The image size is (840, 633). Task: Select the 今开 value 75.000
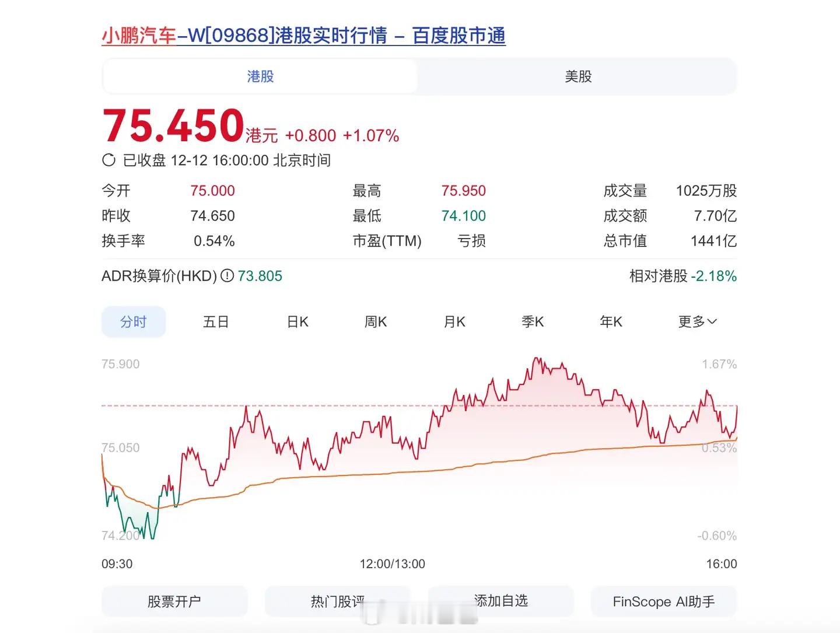[x=212, y=191]
